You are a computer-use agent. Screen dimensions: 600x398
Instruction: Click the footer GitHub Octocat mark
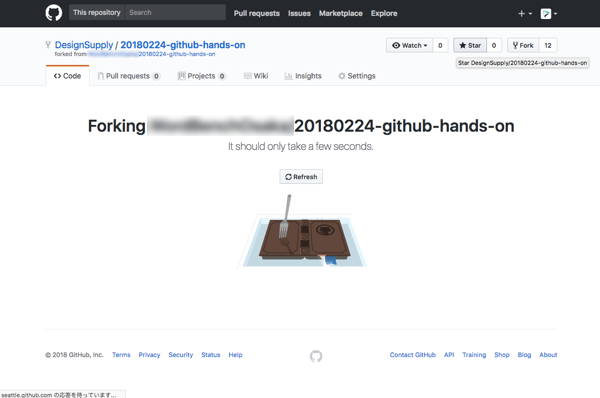click(316, 356)
